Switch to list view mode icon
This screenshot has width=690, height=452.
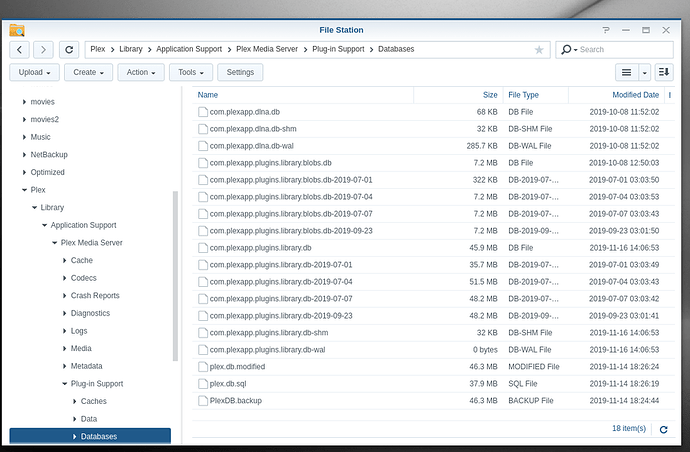tap(627, 72)
